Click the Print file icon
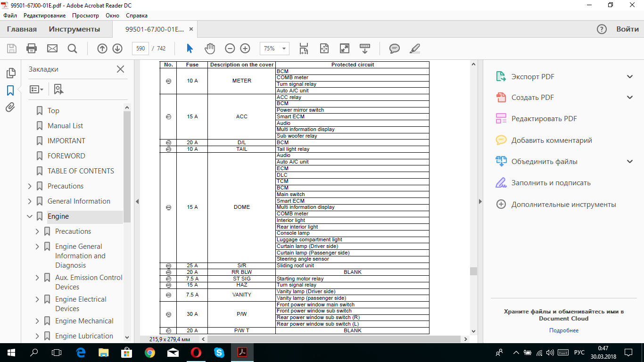The height and width of the screenshot is (362, 644). coord(32,49)
